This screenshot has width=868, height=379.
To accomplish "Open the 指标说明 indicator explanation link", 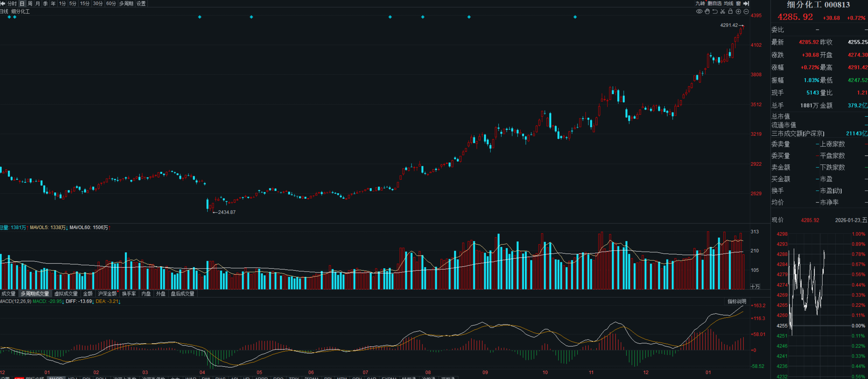I will [737, 301].
